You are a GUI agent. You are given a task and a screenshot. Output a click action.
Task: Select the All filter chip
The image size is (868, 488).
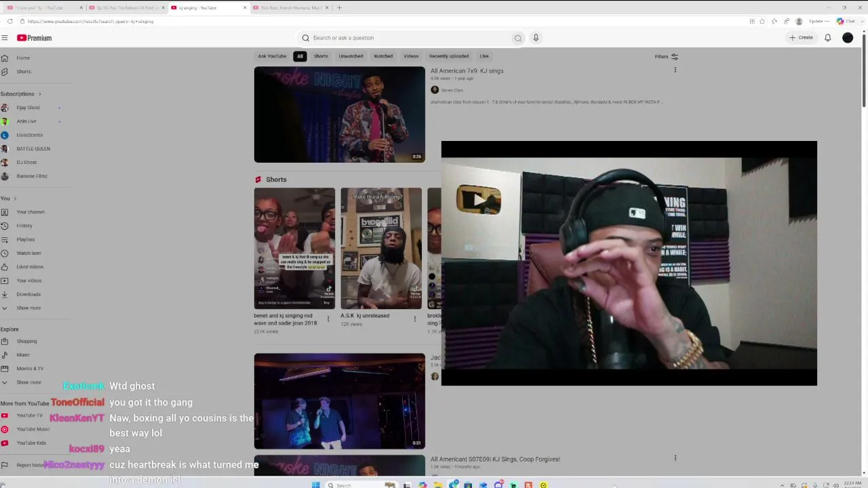point(300,56)
